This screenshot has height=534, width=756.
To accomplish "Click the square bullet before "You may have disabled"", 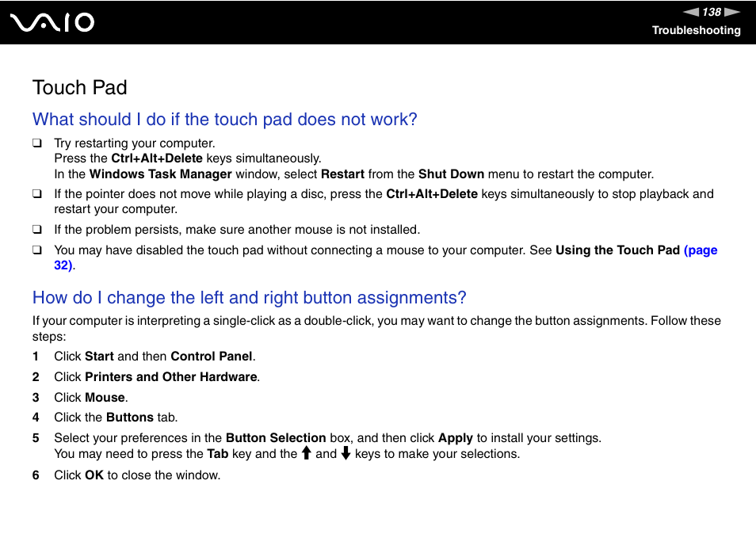I will point(37,250).
